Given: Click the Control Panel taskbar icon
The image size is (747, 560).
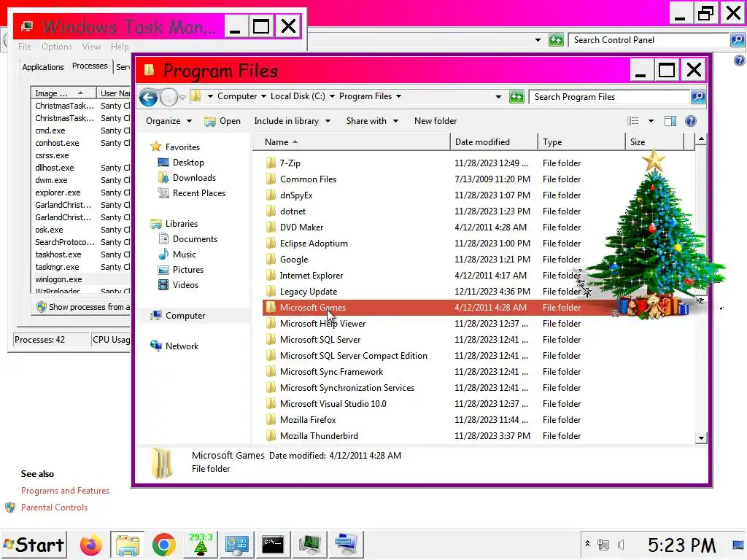Looking at the screenshot, I should (237, 545).
